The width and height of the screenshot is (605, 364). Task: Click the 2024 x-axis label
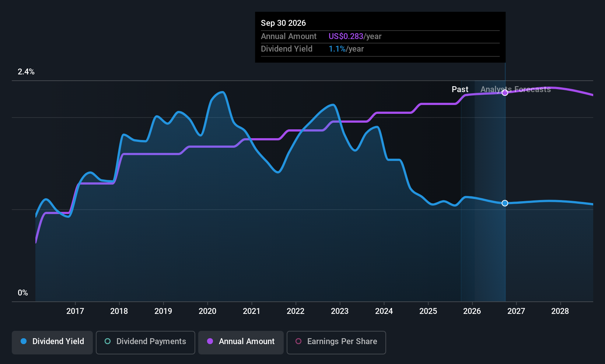(x=384, y=311)
